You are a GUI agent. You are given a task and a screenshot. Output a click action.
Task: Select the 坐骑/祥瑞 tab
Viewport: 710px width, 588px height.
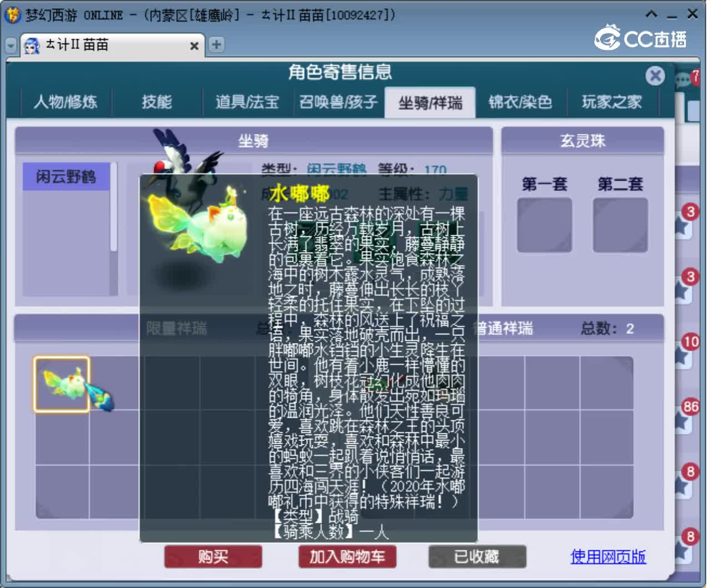[430, 103]
